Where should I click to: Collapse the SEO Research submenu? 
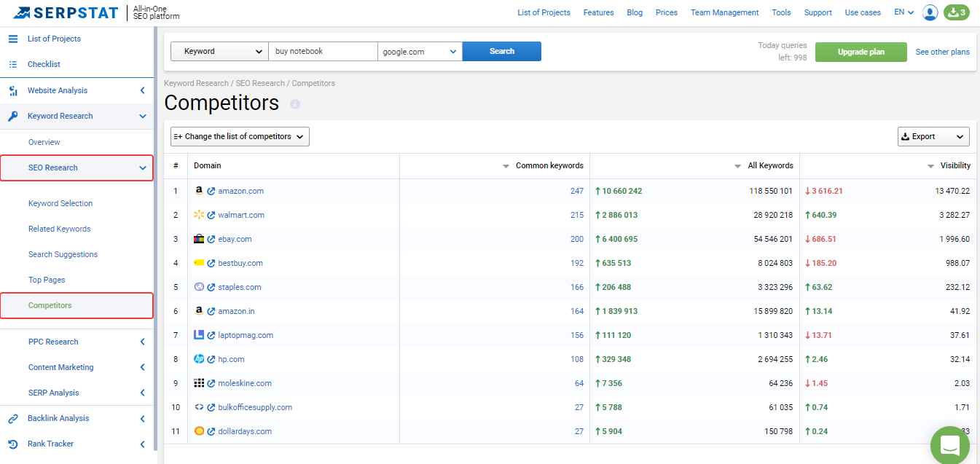[142, 168]
